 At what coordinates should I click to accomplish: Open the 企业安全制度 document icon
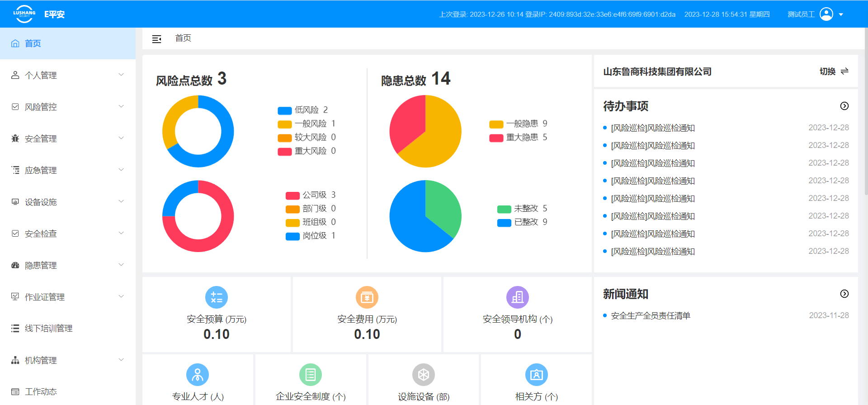311,375
